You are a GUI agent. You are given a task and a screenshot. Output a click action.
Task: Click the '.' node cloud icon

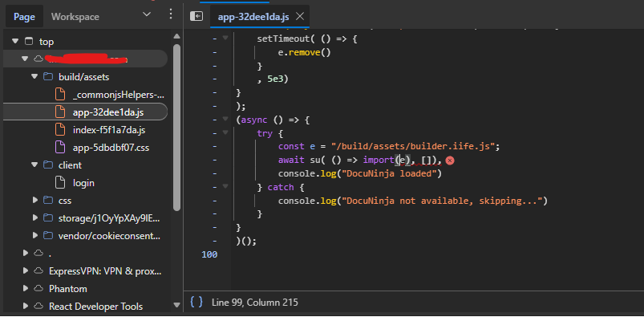tap(38, 254)
